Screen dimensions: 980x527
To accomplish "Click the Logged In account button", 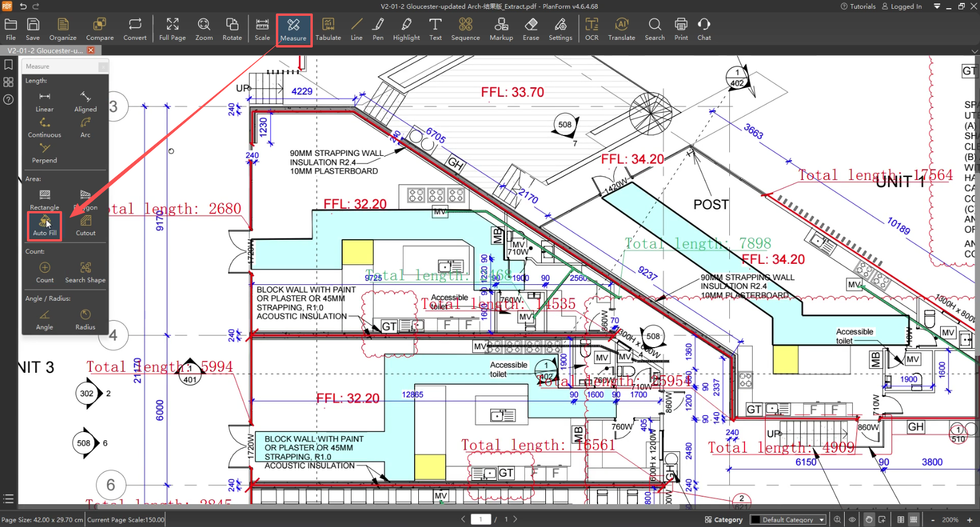I will click(902, 6).
